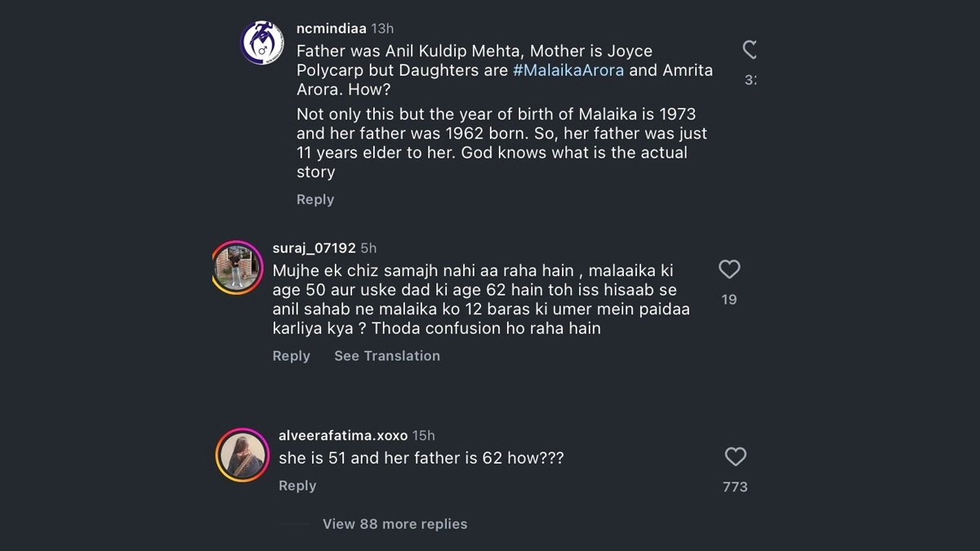This screenshot has width=980, height=551.
Task: Like the ncmindiaa comment with heart icon
Action: point(750,50)
